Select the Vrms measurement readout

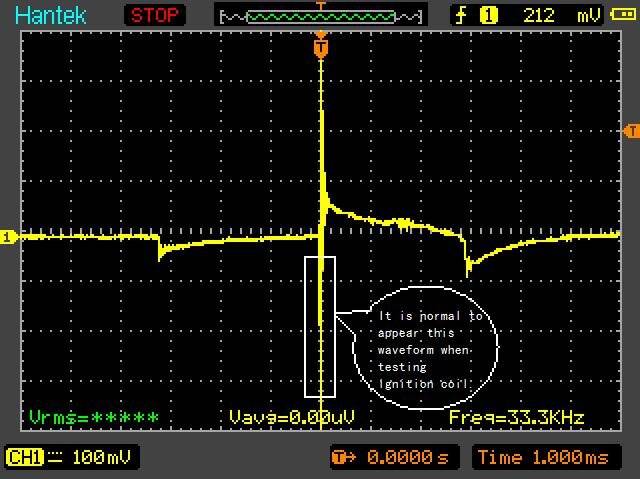coord(94,417)
